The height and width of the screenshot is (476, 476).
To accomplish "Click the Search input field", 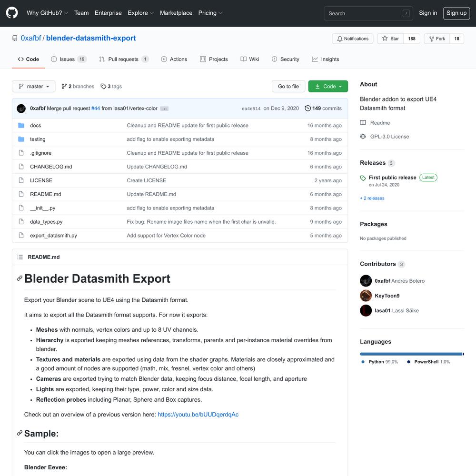I will coord(368,13).
